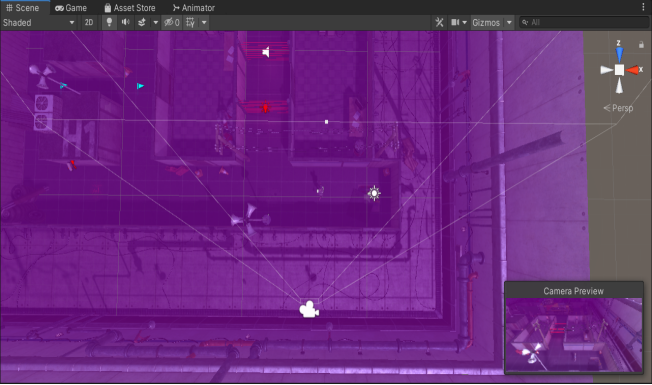Image resolution: width=652 pixels, height=385 pixels.
Task: Open the component editor tools wrench icon
Action: pos(440,22)
